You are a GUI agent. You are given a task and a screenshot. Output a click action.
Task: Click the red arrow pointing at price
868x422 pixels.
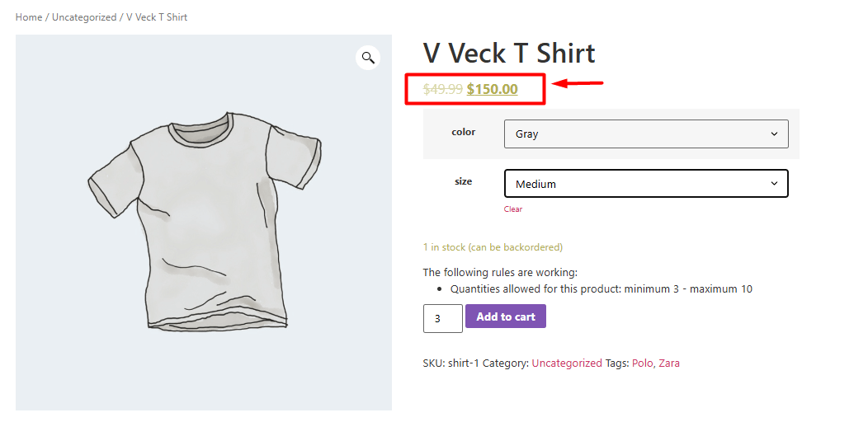pos(578,83)
